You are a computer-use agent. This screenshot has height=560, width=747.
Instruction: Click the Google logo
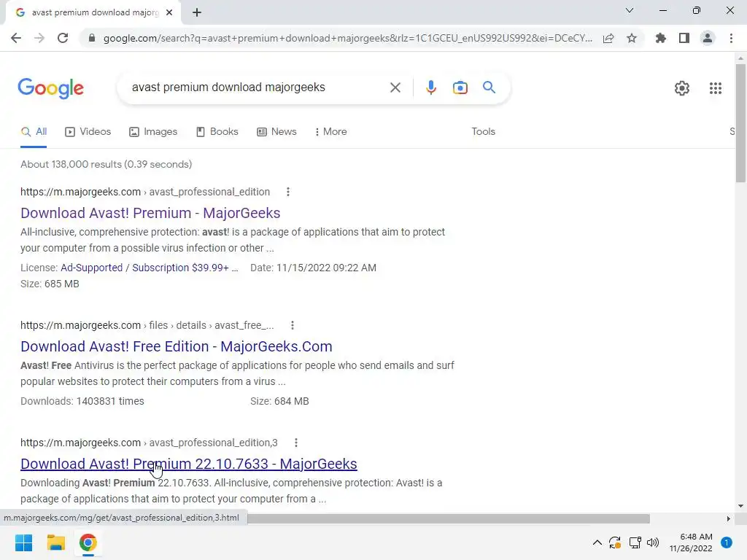click(51, 87)
